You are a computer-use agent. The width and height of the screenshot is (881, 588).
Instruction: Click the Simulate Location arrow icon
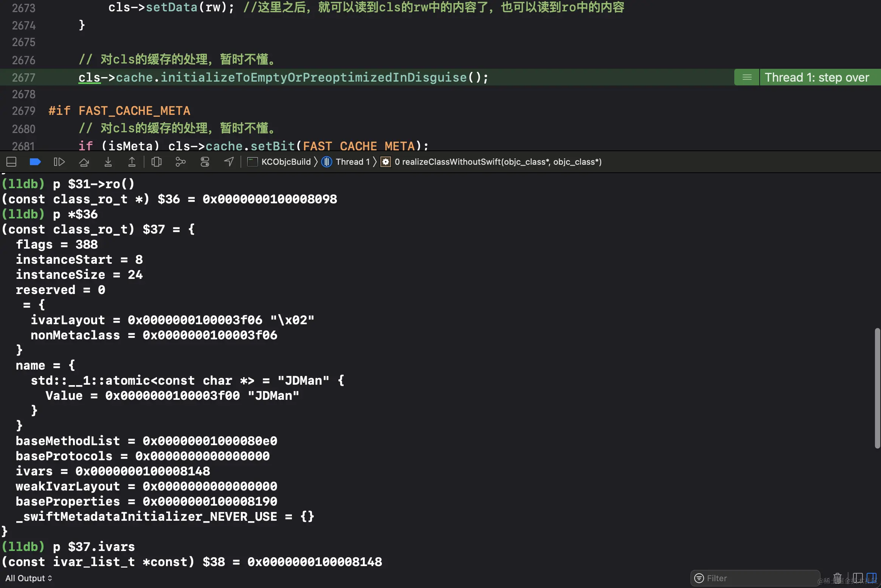coord(229,162)
